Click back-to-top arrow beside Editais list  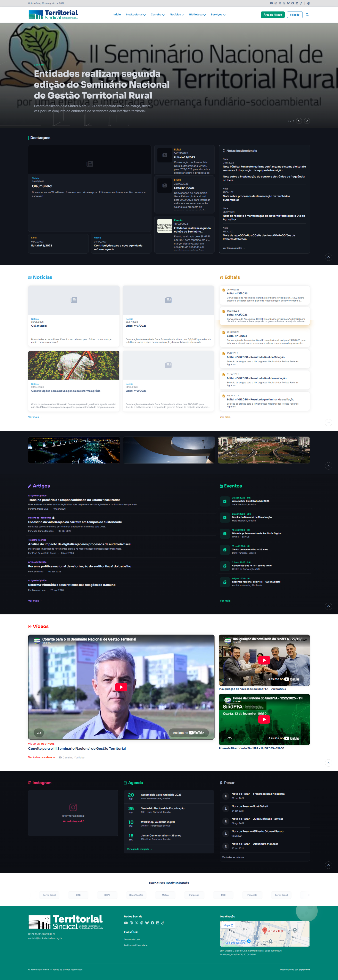pyautogui.click(x=329, y=423)
